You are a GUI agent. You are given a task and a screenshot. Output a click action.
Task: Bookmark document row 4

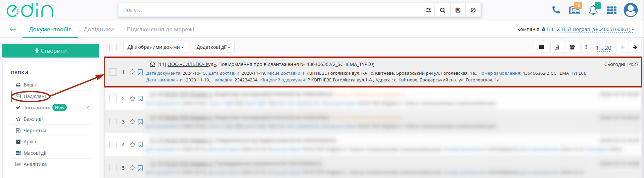[140, 145]
